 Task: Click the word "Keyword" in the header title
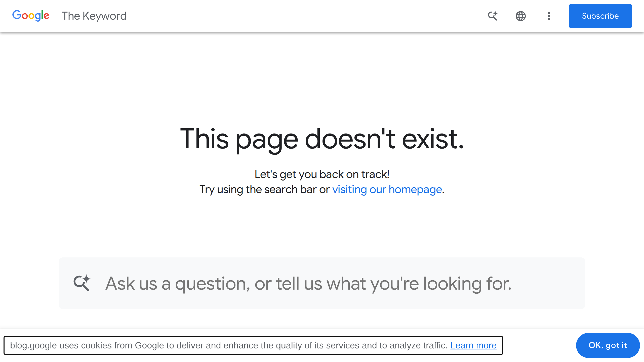(104, 16)
